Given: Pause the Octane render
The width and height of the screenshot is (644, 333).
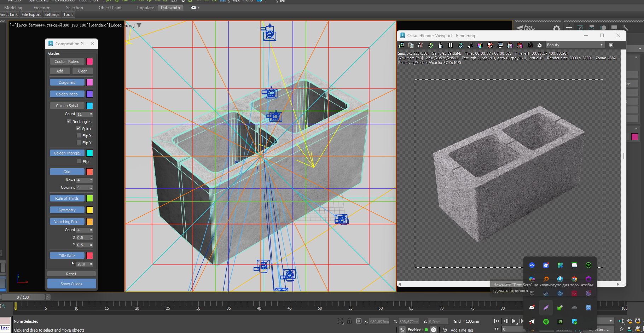Looking at the screenshot, I should 450,45.
